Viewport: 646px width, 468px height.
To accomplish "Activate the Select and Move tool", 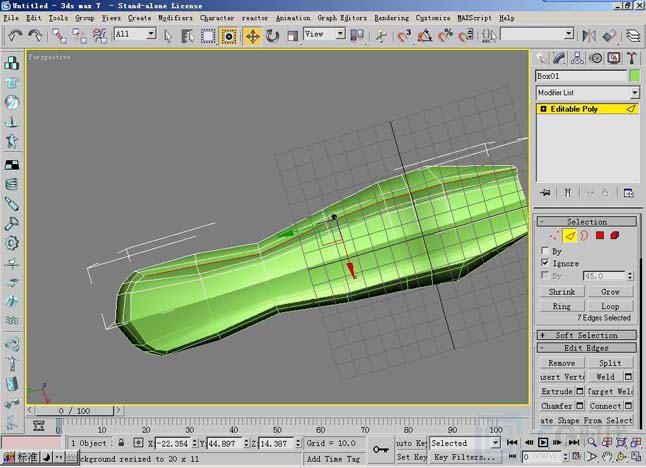I will tap(252, 36).
